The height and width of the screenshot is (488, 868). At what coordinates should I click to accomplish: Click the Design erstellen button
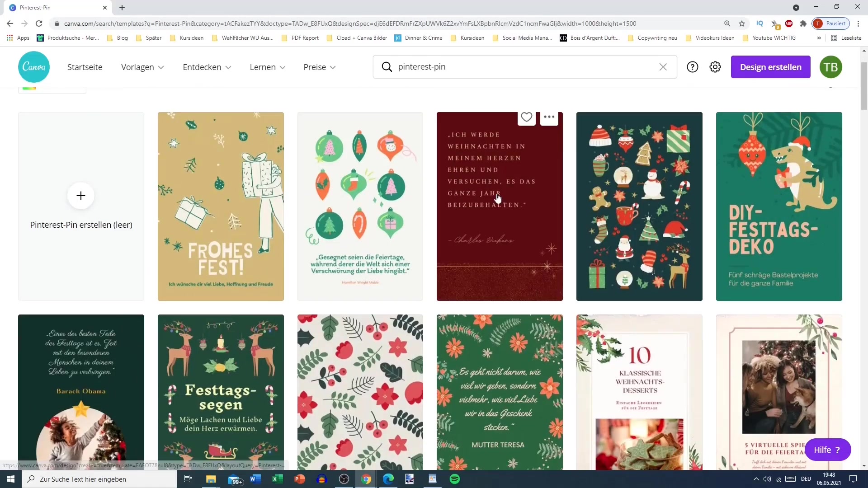pos(770,67)
